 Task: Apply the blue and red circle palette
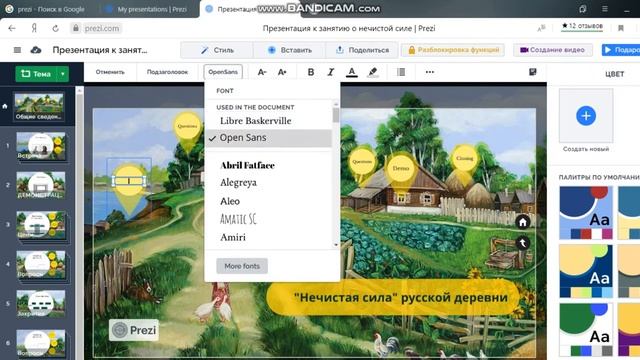coord(586,213)
